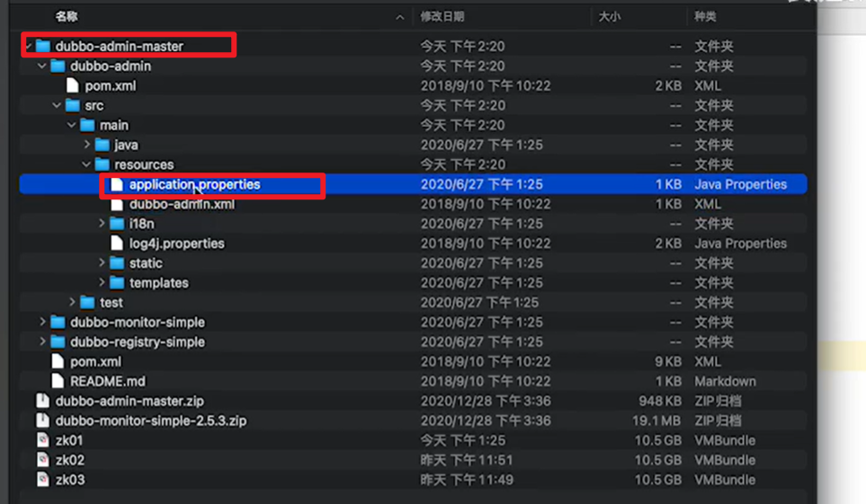866x504 pixels.
Task: Collapse the dubbo-admin-master folder
Action: 28,47
